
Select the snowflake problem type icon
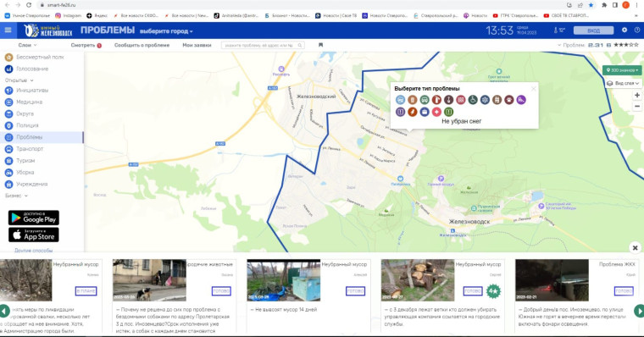tap(485, 100)
